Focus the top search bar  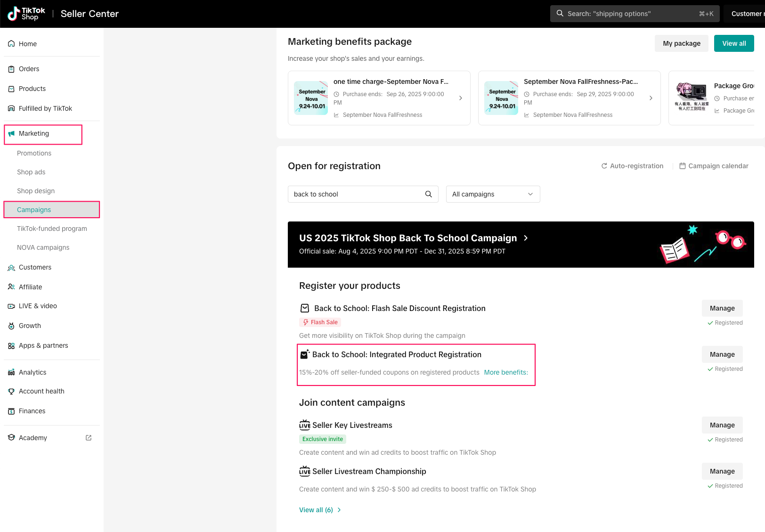click(x=634, y=14)
